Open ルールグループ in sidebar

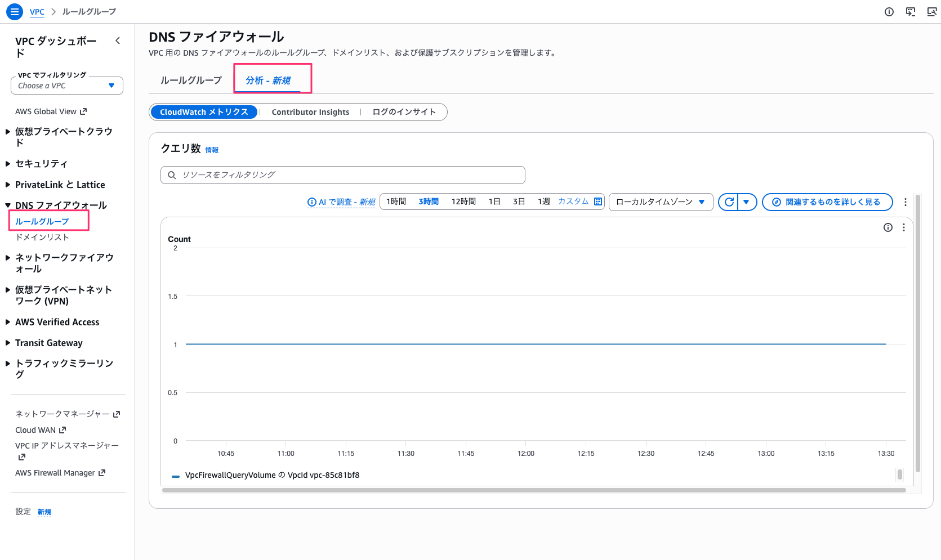click(42, 221)
